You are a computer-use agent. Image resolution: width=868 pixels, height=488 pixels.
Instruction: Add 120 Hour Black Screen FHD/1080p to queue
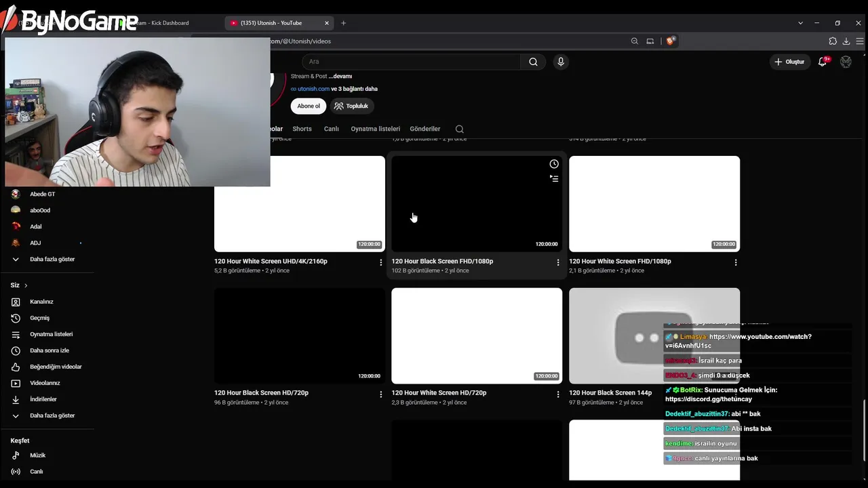(554, 179)
